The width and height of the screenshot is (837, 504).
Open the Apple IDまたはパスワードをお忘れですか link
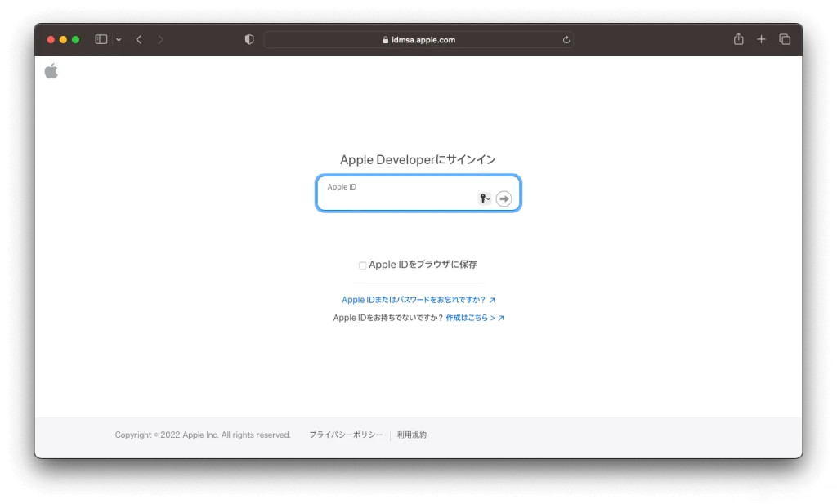(418, 300)
